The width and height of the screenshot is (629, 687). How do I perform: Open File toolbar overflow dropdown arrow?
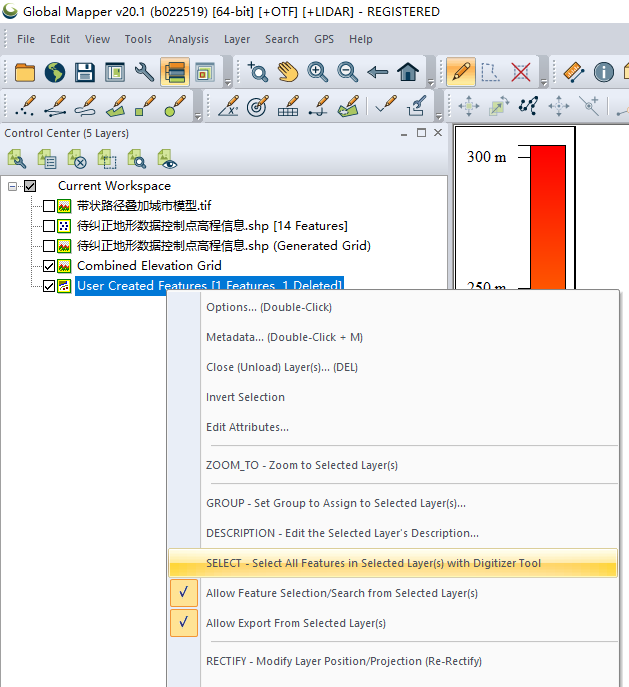(x=228, y=82)
